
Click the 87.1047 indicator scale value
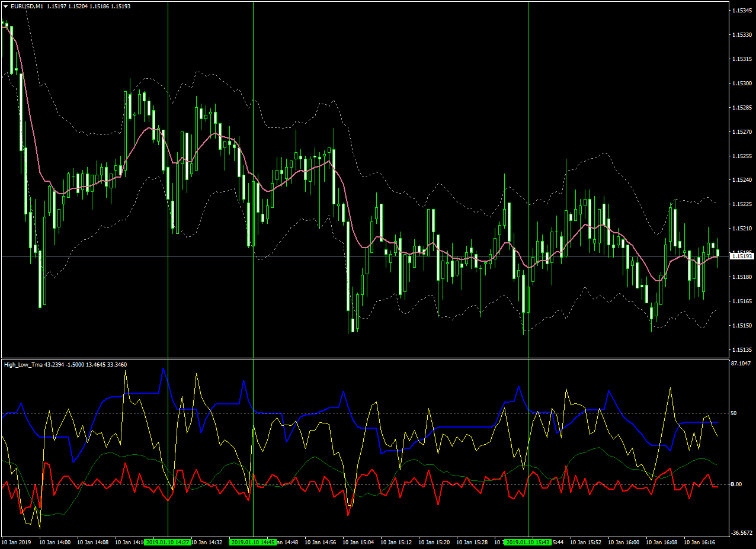coord(742,364)
